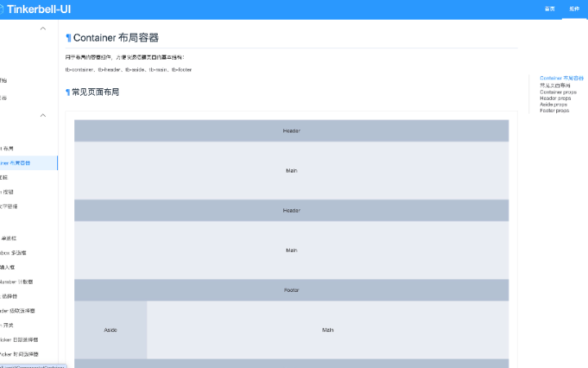Click the Main block beside Aside
Viewport: 588px width, 368px height.
(327, 330)
